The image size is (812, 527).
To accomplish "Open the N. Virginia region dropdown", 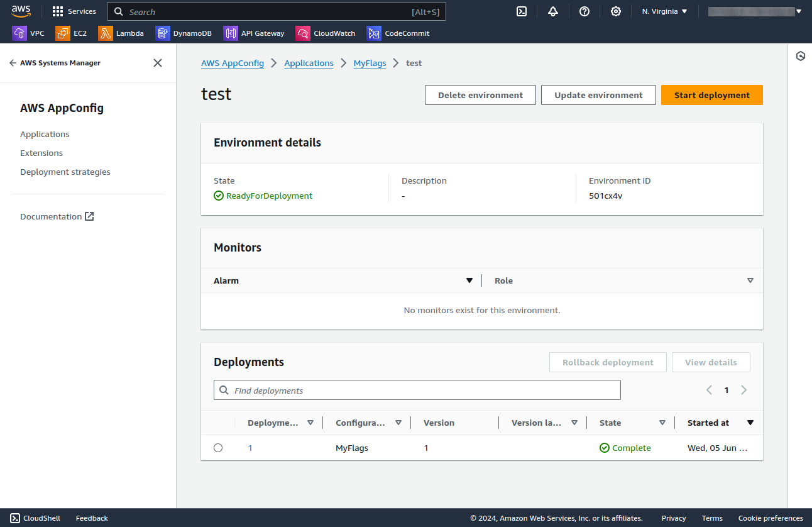I will coord(665,11).
